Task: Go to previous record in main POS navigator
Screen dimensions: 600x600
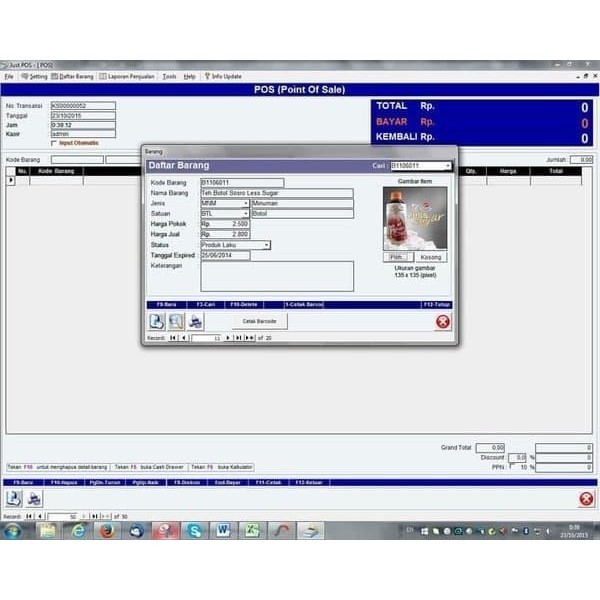Action: click(x=40, y=516)
